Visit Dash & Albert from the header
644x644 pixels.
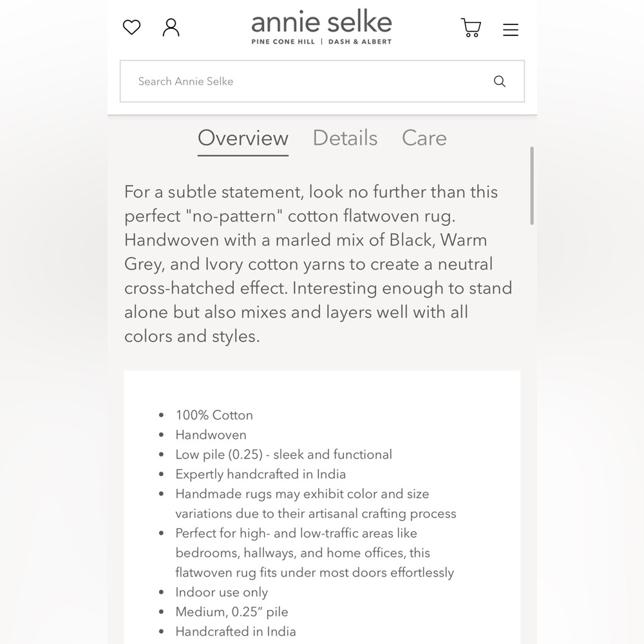(359, 41)
